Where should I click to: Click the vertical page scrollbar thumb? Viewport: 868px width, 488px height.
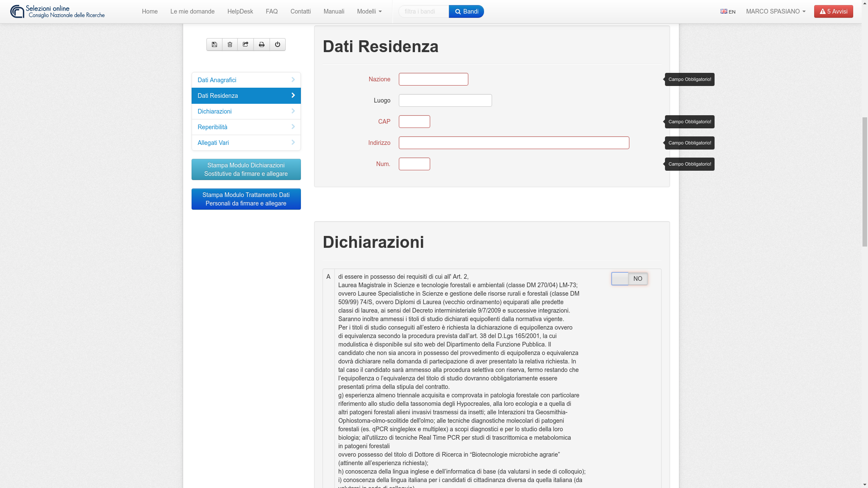[x=865, y=182]
